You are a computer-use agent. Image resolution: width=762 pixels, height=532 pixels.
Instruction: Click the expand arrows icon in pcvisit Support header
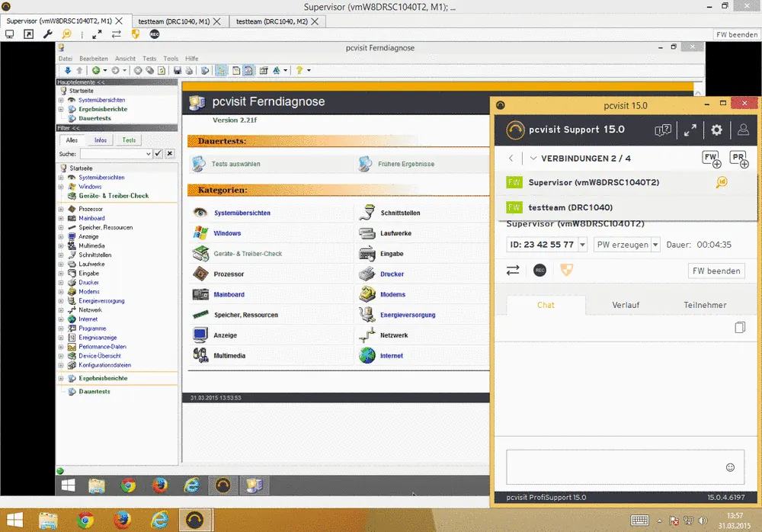tap(690, 130)
